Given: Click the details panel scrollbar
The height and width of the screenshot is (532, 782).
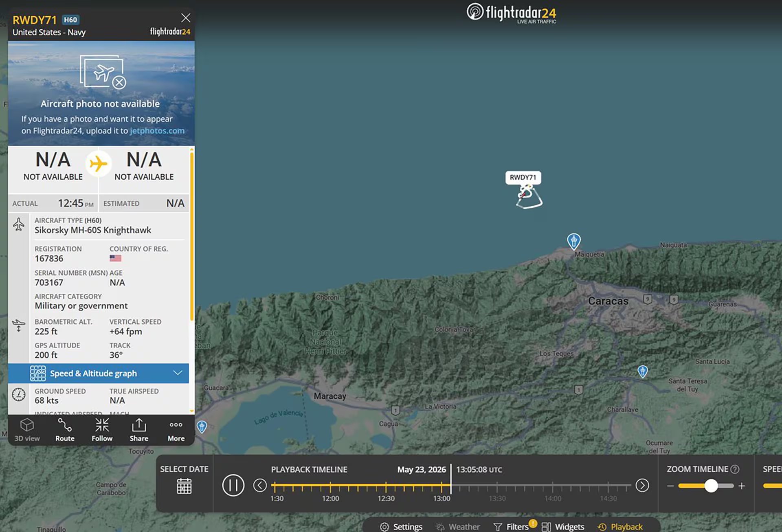Looking at the screenshot, I should tap(191, 236).
